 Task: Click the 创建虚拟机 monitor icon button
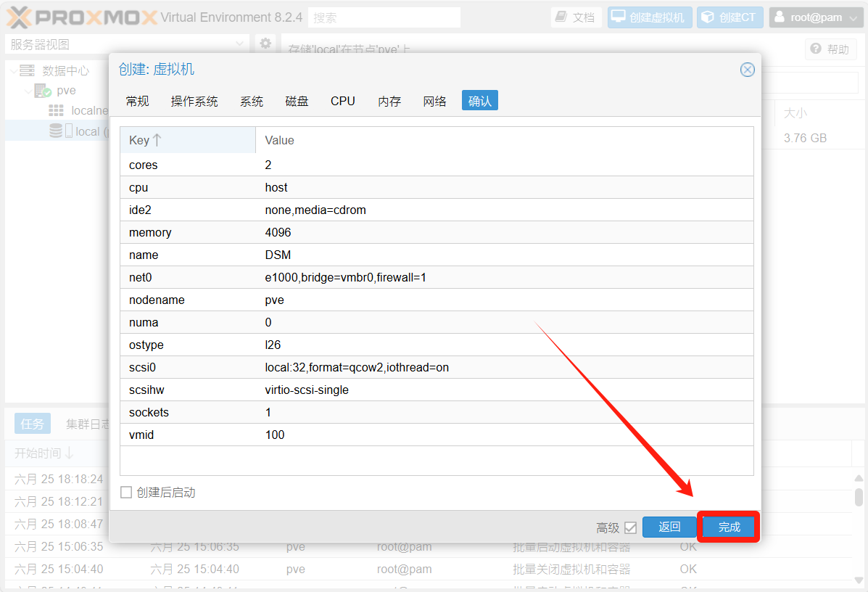tap(619, 17)
